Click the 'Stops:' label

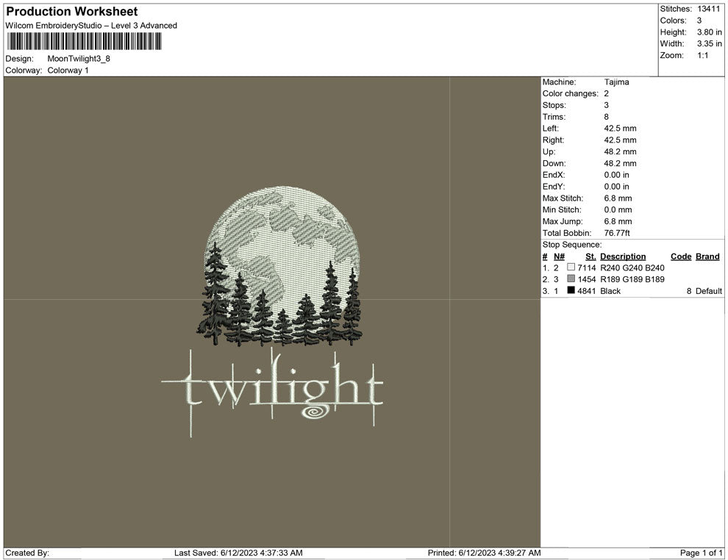pos(554,105)
